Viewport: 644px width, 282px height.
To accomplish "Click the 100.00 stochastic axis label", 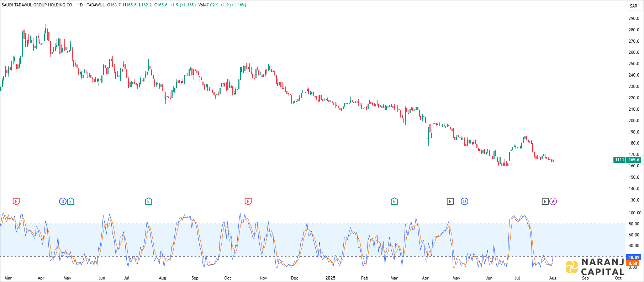I will [x=635, y=213].
